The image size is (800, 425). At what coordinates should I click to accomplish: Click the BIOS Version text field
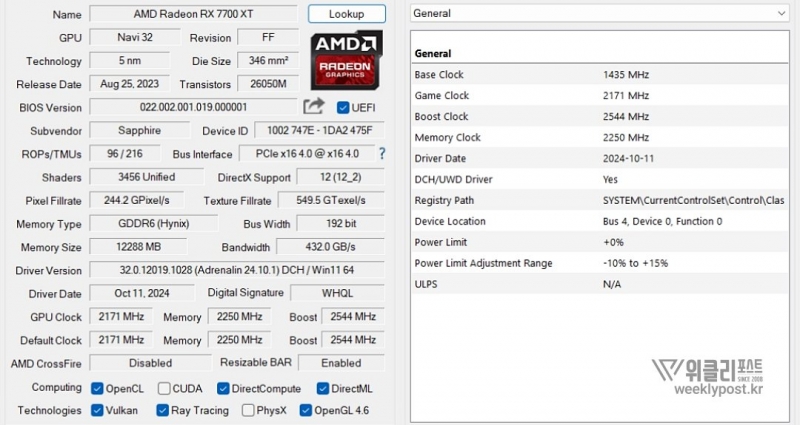coord(193,107)
